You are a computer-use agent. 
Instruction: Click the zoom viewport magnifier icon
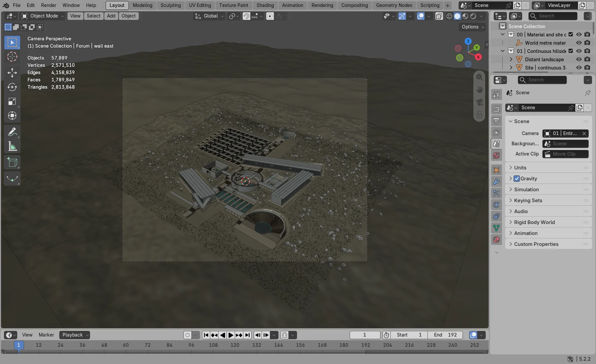click(x=479, y=77)
